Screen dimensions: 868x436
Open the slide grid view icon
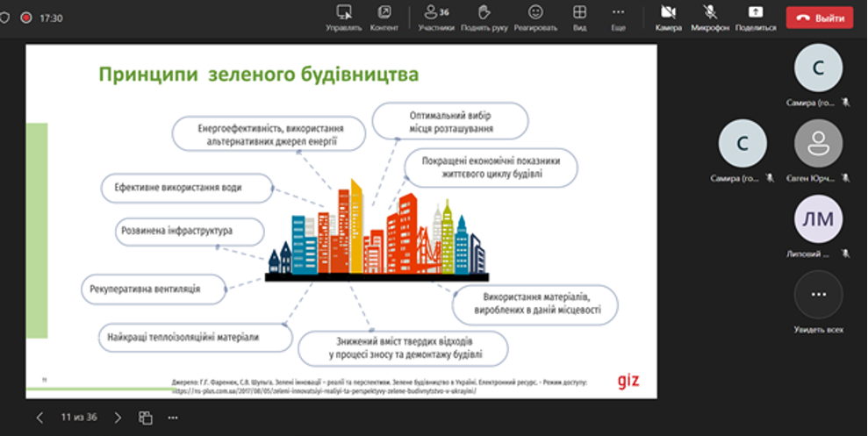tap(146, 418)
